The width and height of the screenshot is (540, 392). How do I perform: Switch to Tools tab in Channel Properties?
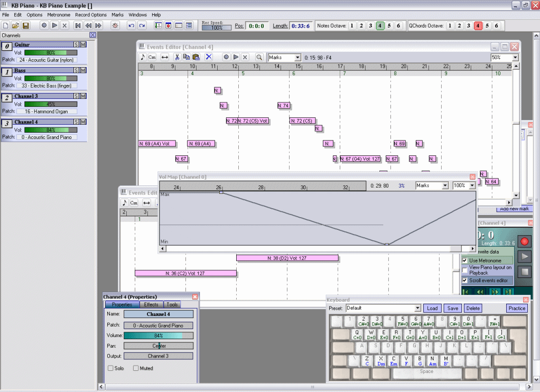coord(172,304)
